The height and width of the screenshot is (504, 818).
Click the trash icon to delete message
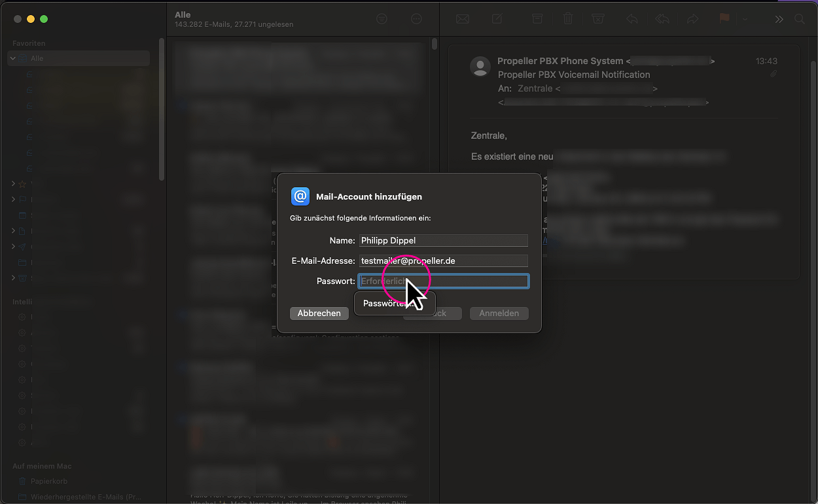tap(567, 19)
